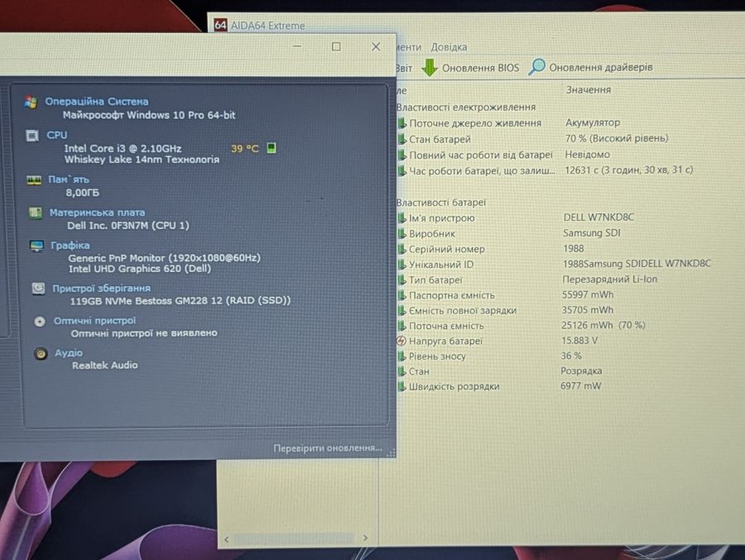
Task: Click the speaker icon beside Аудіо
Action: [41, 354]
